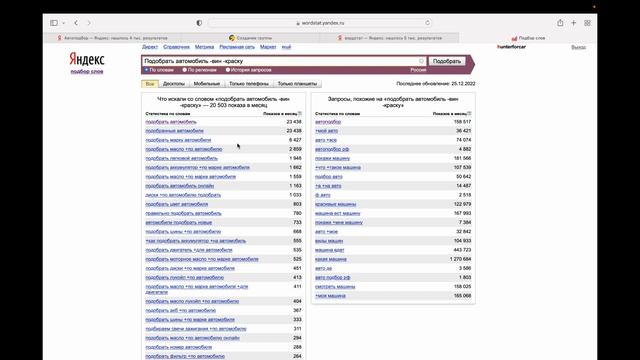Click the Яндекс logo
The height and width of the screenshot is (360, 640).
click(x=87, y=59)
